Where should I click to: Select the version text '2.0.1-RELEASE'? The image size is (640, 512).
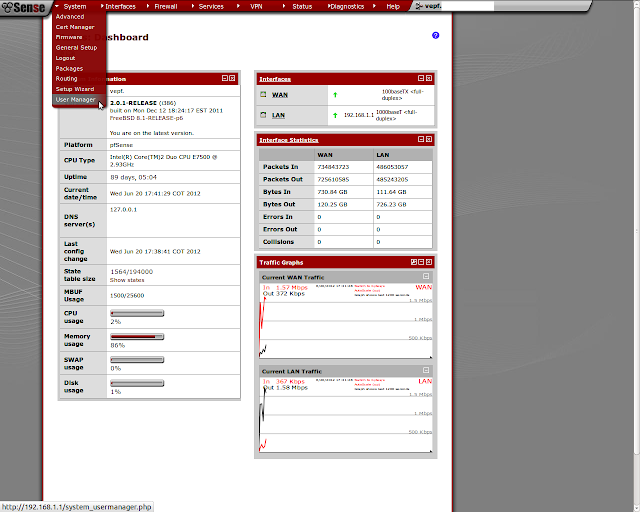(x=133, y=103)
